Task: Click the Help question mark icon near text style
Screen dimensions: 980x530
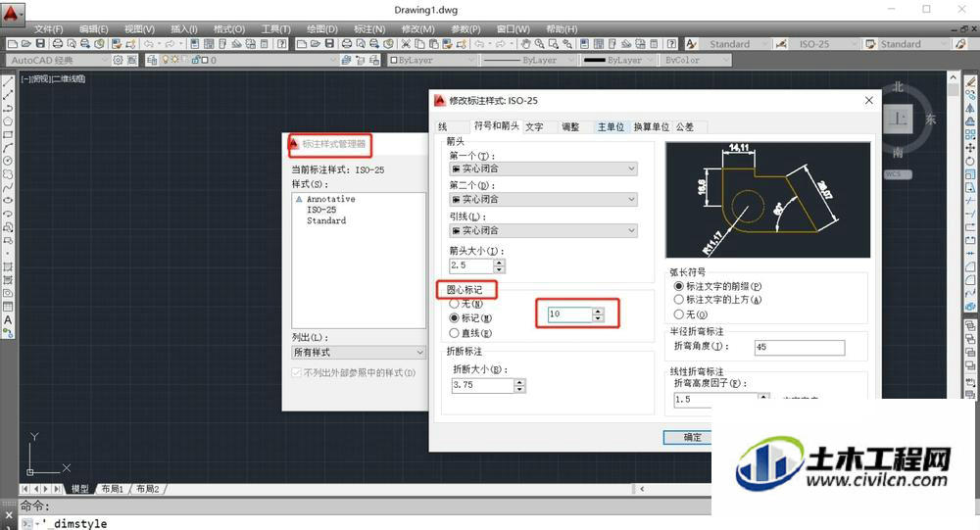Action: click(671, 44)
